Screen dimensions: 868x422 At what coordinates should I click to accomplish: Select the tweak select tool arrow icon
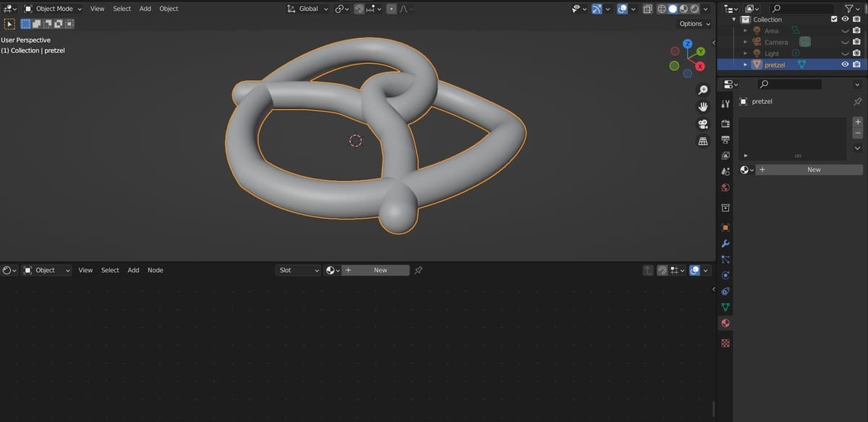tap(10, 23)
